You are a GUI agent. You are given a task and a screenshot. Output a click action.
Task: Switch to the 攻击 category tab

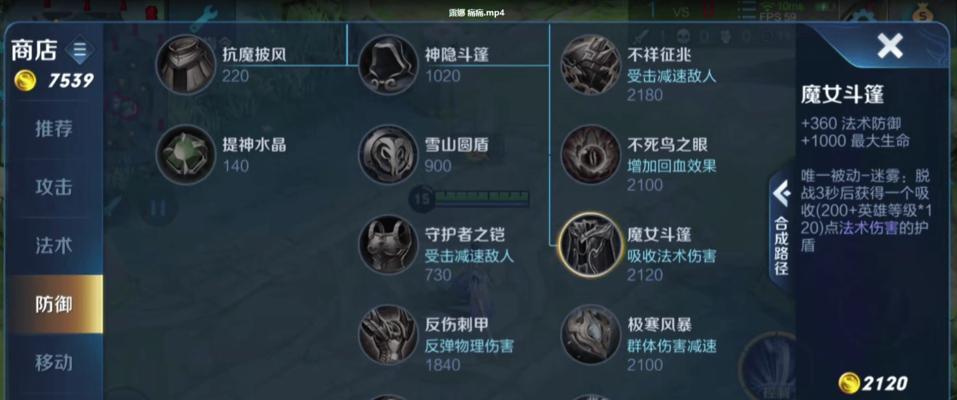point(54,187)
